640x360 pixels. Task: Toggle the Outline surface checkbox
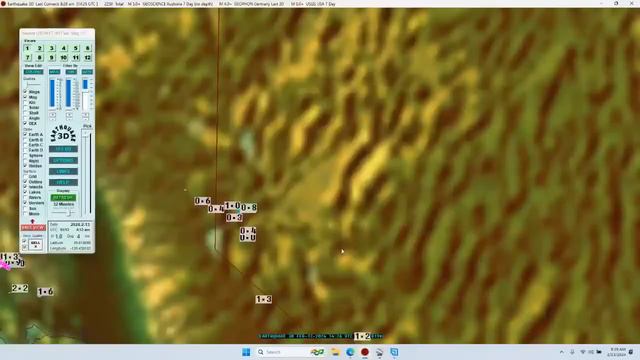pyautogui.click(x=25, y=182)
